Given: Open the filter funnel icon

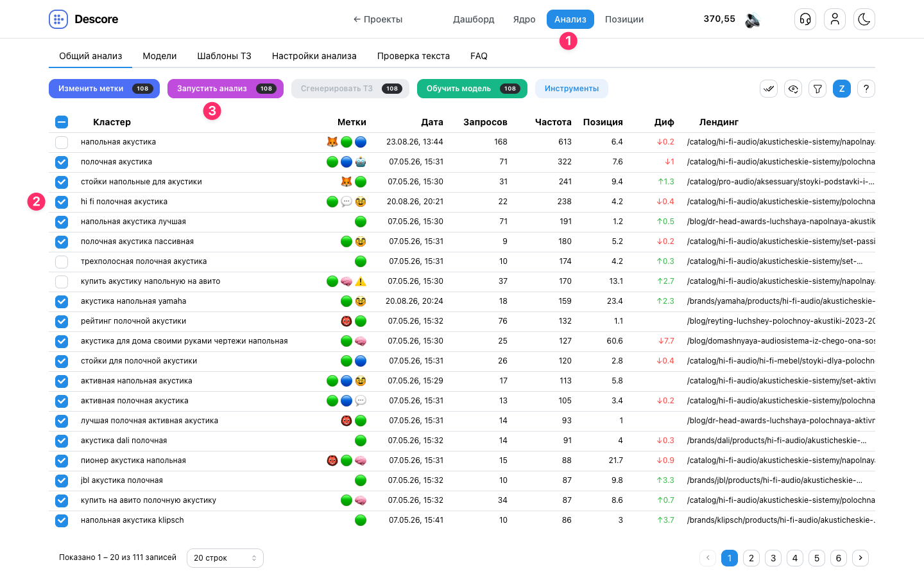Looking at the screenshot, I should (x=817, y=89).
